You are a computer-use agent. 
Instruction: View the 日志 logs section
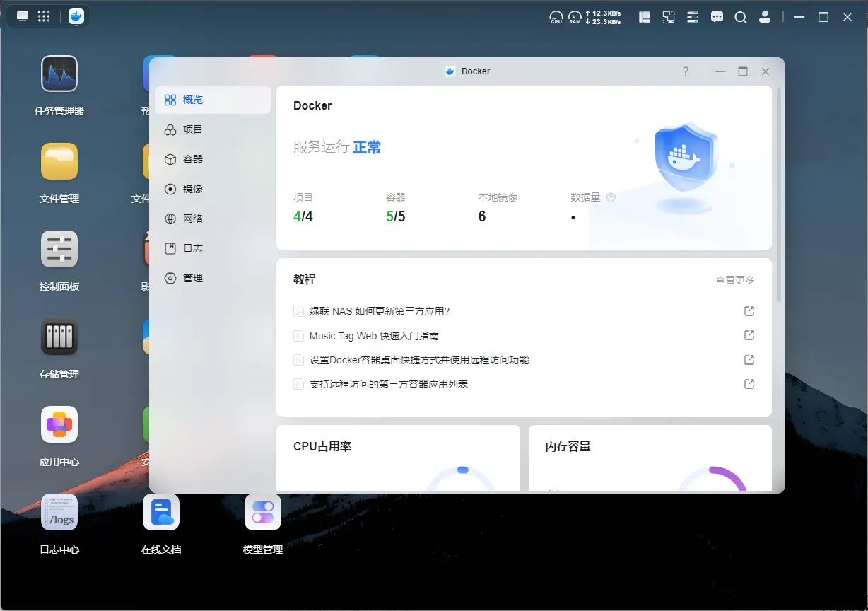click(212, 248)
